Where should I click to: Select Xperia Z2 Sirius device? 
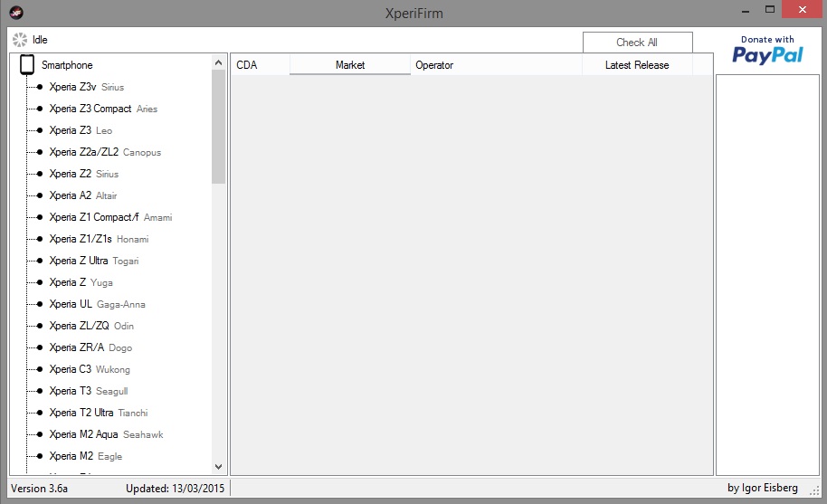pos(84,174)
